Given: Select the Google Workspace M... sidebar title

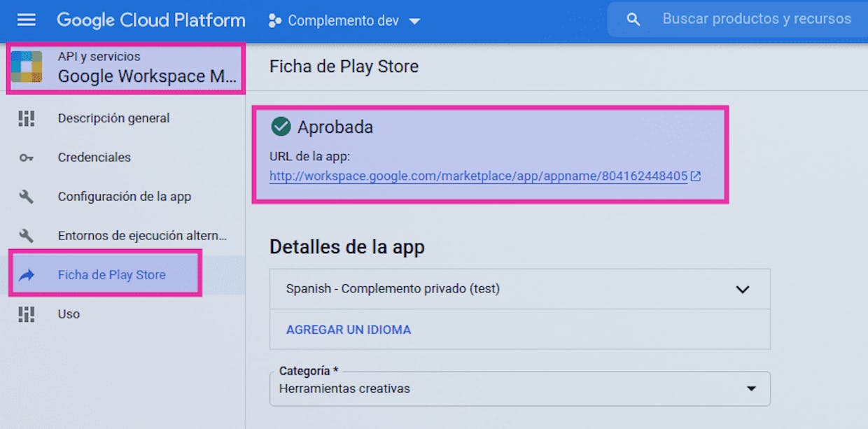Looking at the screenshot, I should (x=147, y=76).
